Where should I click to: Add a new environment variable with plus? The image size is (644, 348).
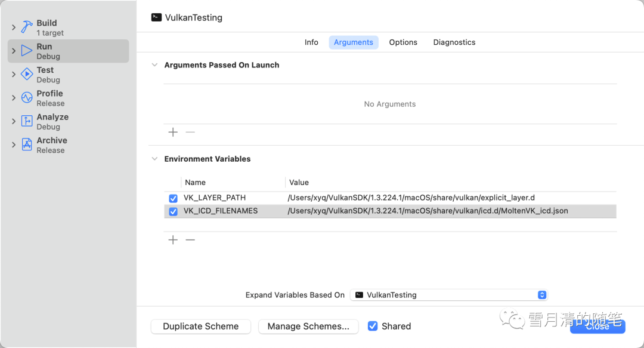[173, 240]
